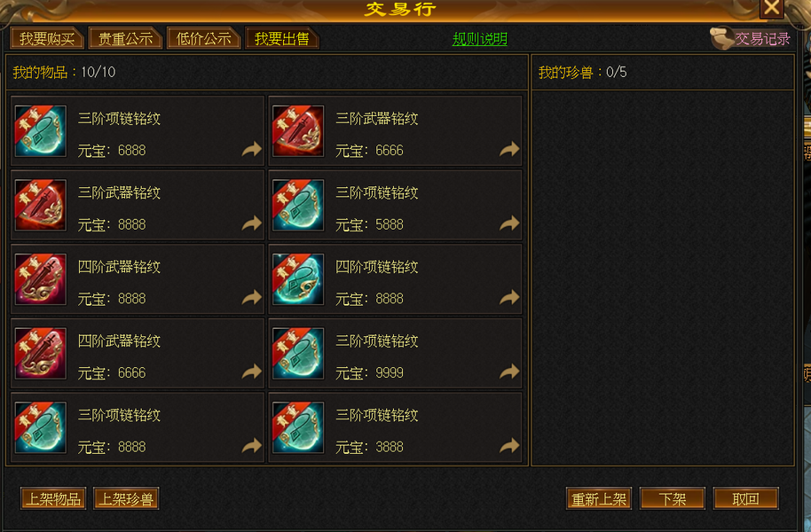Click the 取回 button
The width and height of the screenshot is (811, 532).
746,499
